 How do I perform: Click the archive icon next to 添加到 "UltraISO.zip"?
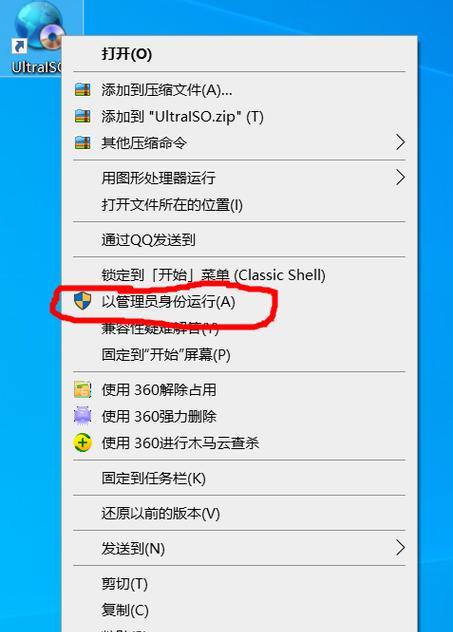click(x=83, y=116)
